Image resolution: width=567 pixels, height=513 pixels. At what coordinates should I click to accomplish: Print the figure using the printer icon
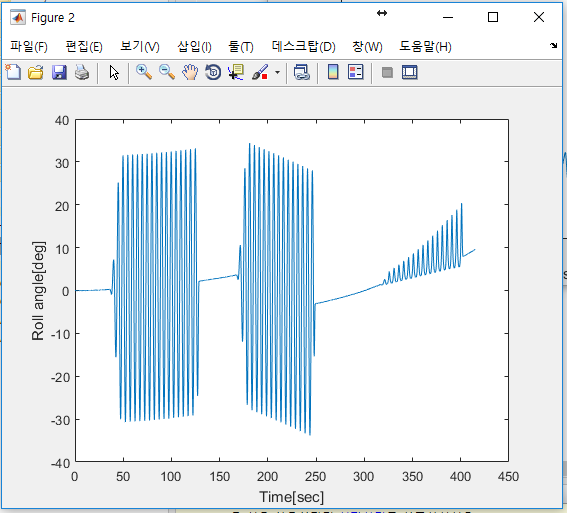point(82,72)
